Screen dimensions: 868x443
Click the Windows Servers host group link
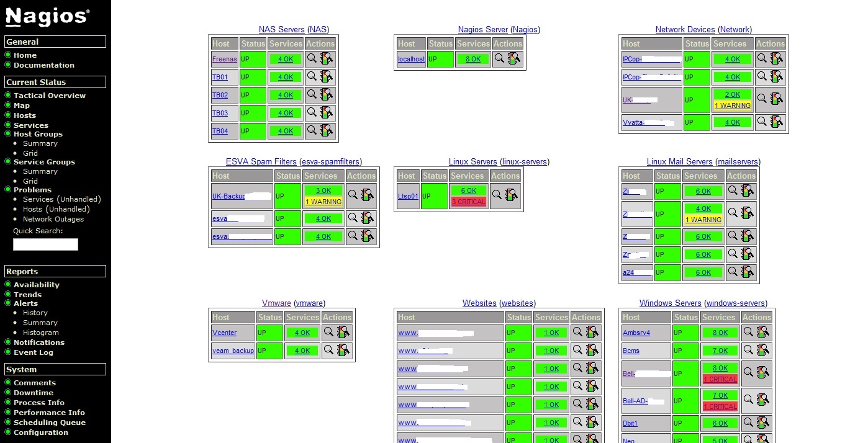click(x=670, y=303)
